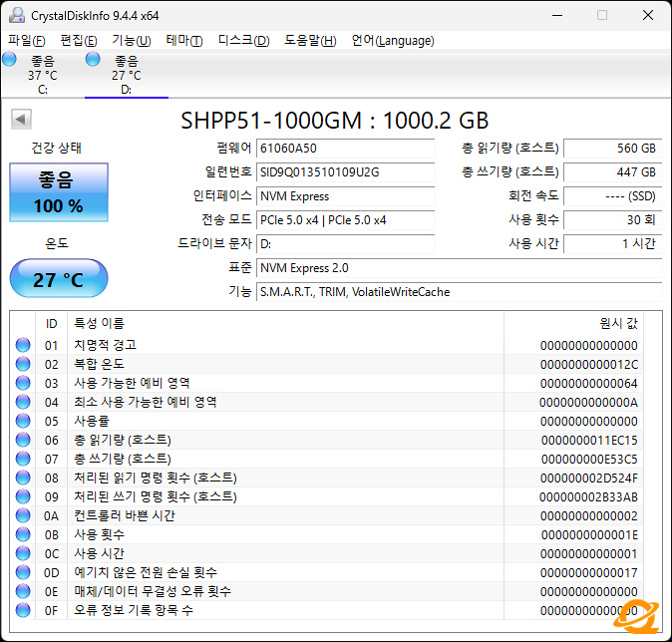This screenshot has width=672, height=642.
Task: Open the 편집(E) menu
Action: point(79,40)
